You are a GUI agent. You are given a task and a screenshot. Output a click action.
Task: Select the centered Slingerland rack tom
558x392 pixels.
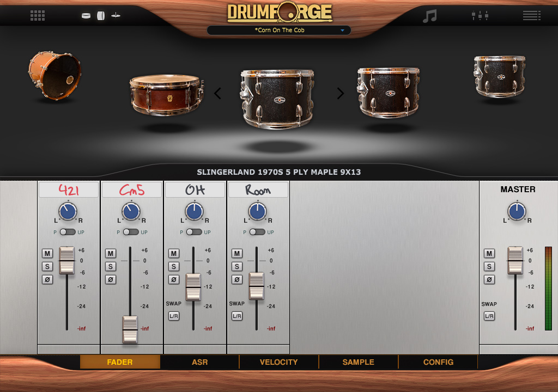(277, 99)
